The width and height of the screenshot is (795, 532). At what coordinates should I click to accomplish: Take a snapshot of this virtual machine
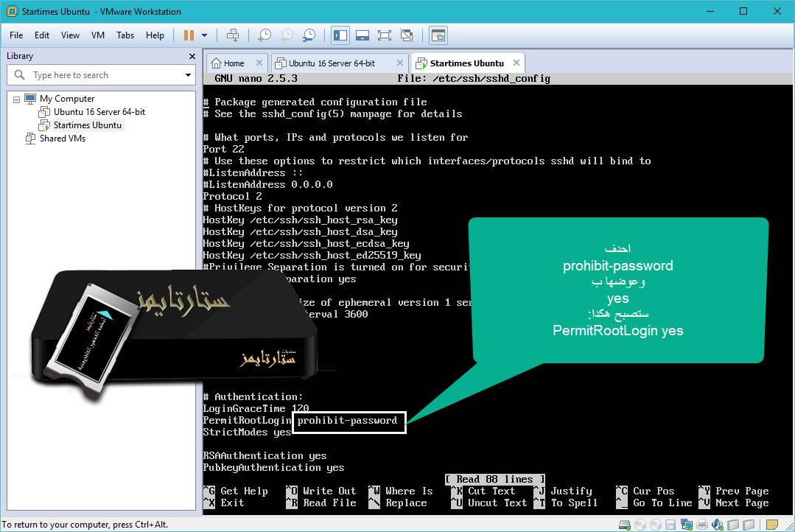click(x=265, y=35)
